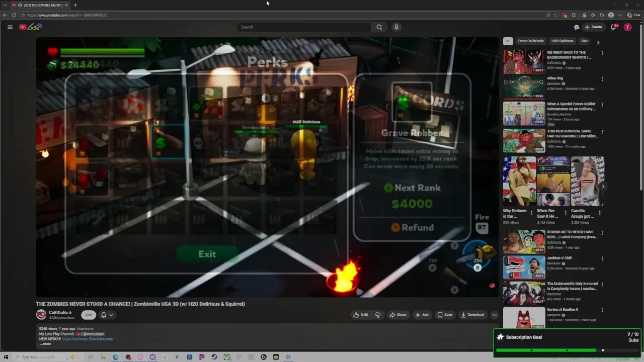Image resolution: width=644 pixels, height=362 pixels.
Task: Click the Ask button below video
Action: (x=422, y=315)
